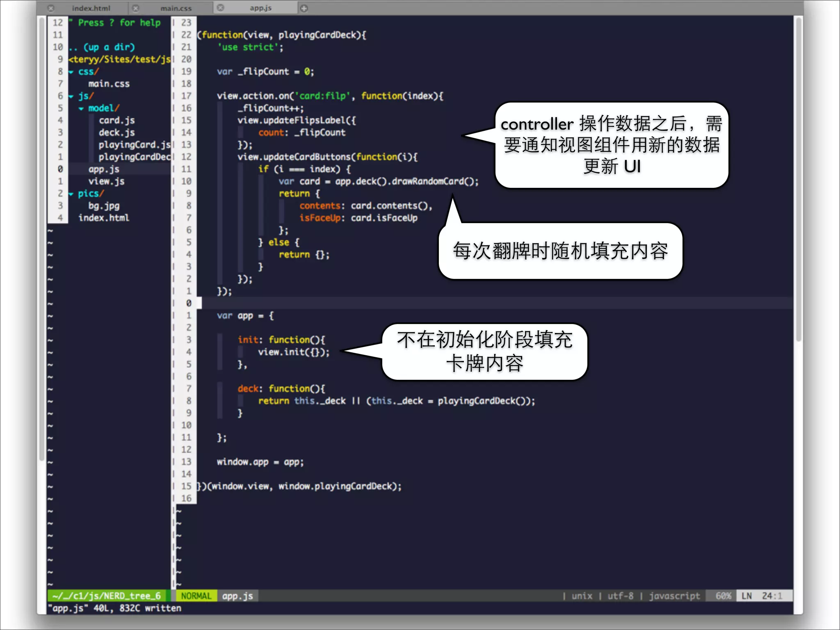Click the app.js filename in status bar

pyautogui.click(x=237, y=596)
